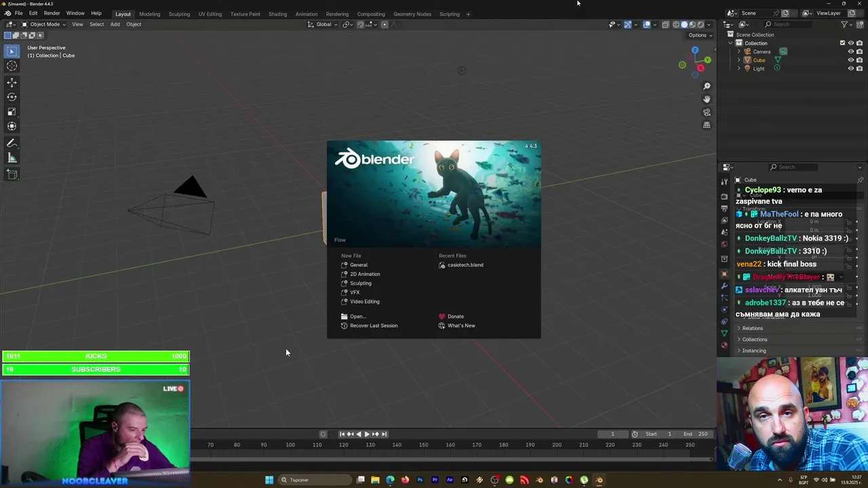
Task: Hide the Light with its eye icon
Action: 851,68
